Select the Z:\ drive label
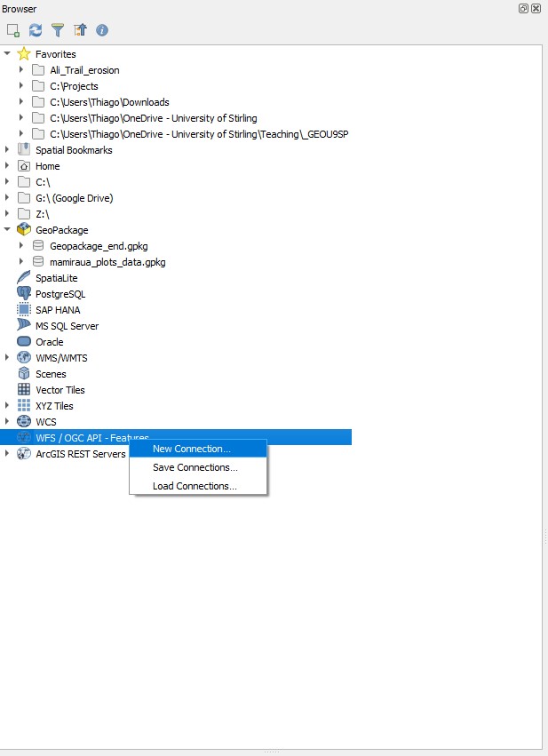Image resolution: width=548 pixels, height=756 pixels. coord(43,214)
